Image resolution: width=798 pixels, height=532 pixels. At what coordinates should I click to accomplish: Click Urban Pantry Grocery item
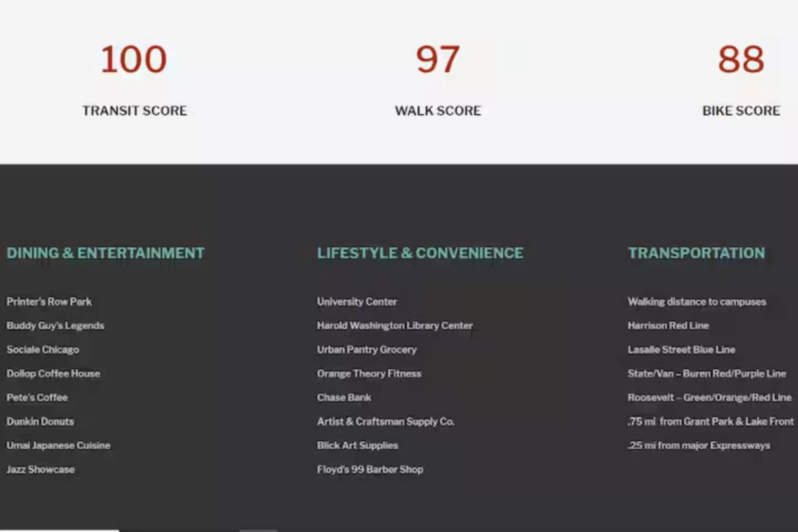(367, 350)
